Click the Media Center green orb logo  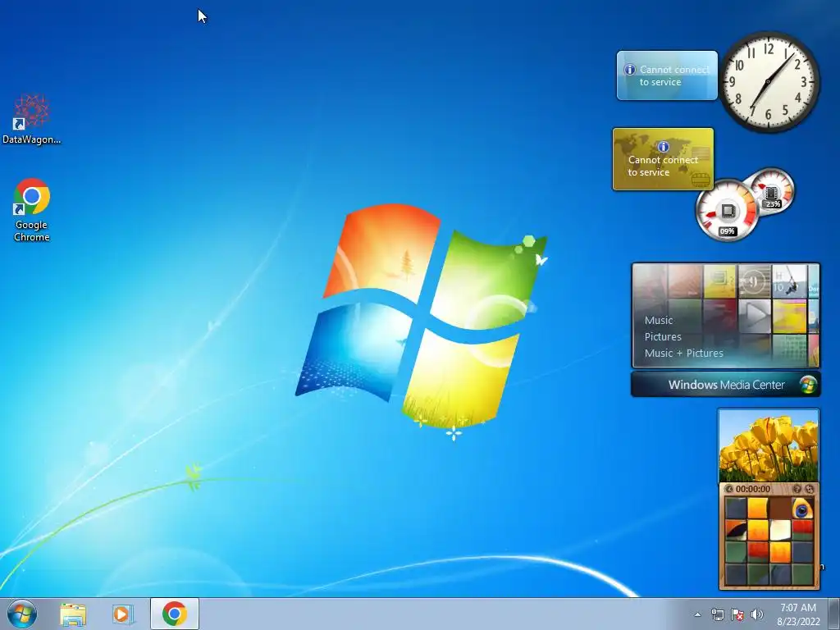point(808,385)
